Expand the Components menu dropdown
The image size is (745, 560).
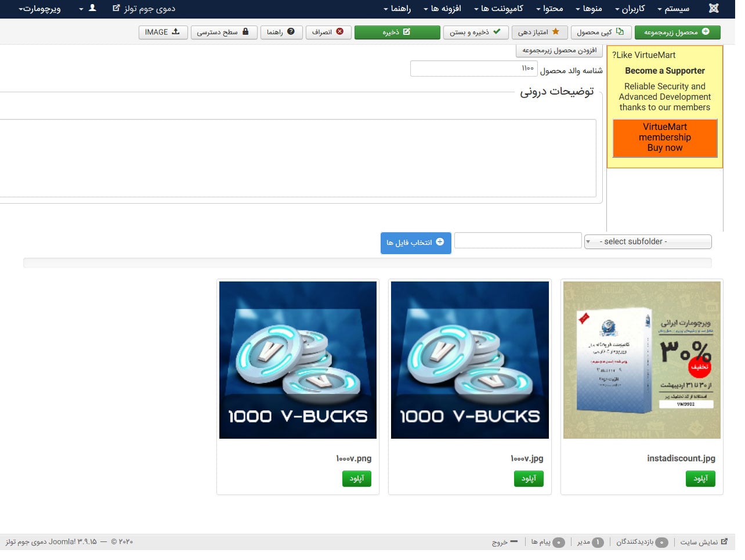point(498,9)
